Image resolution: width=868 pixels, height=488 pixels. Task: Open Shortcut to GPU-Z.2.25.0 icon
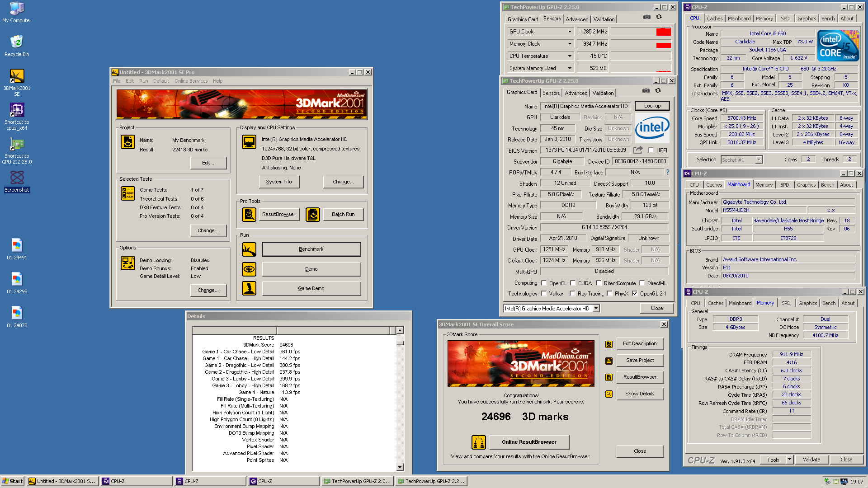pos(17,150)
